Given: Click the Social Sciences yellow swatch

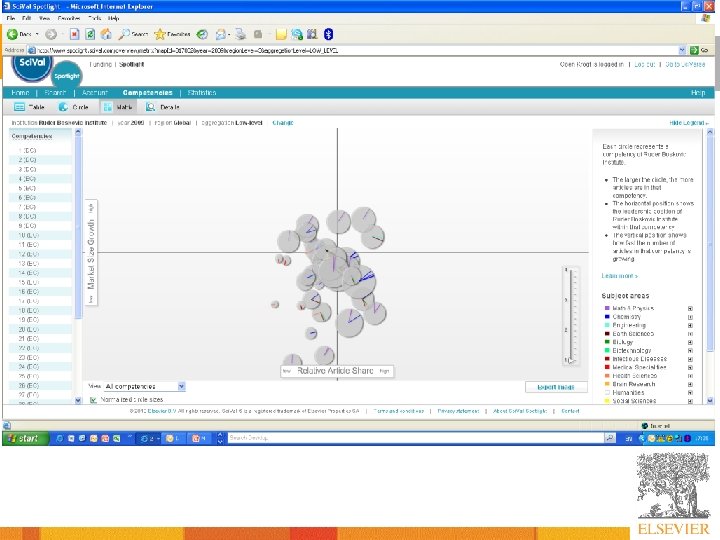Looking at the screenshot, I should [x=607, y=401].
